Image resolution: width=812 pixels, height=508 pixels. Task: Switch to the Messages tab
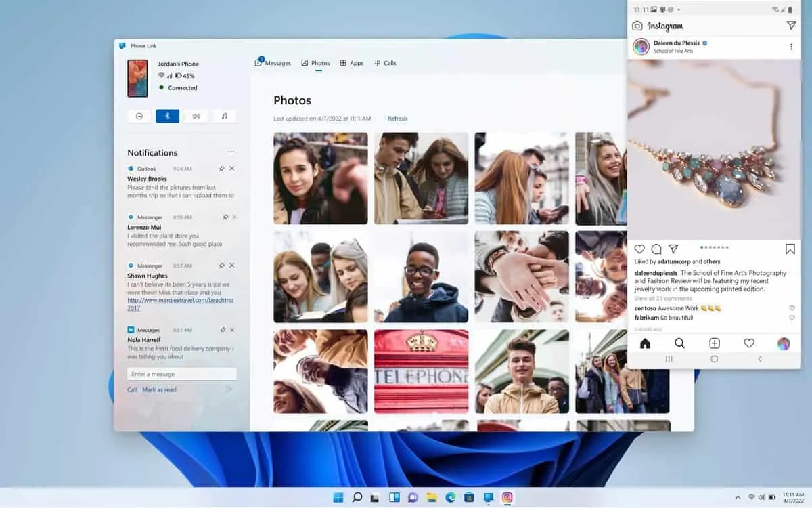277,62
